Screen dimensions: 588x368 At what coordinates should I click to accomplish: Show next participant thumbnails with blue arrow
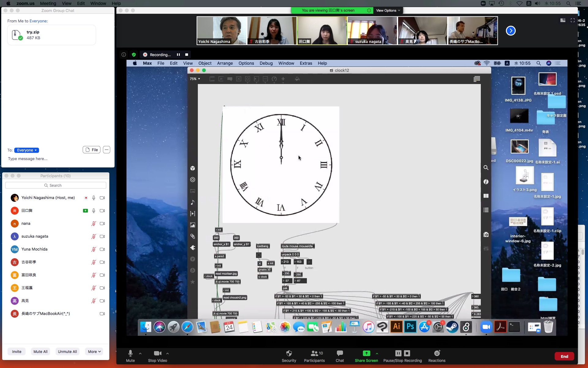pyautogui.click(x=511, y=31)
